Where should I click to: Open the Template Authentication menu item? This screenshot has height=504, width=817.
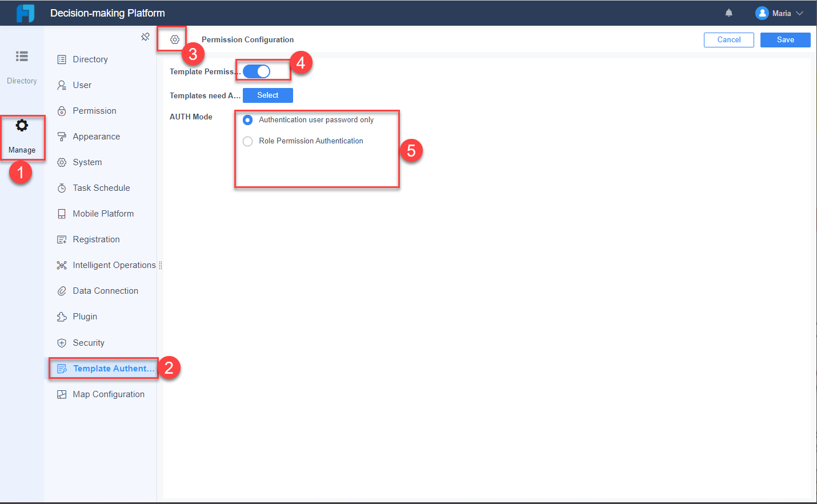click(109, 368)
